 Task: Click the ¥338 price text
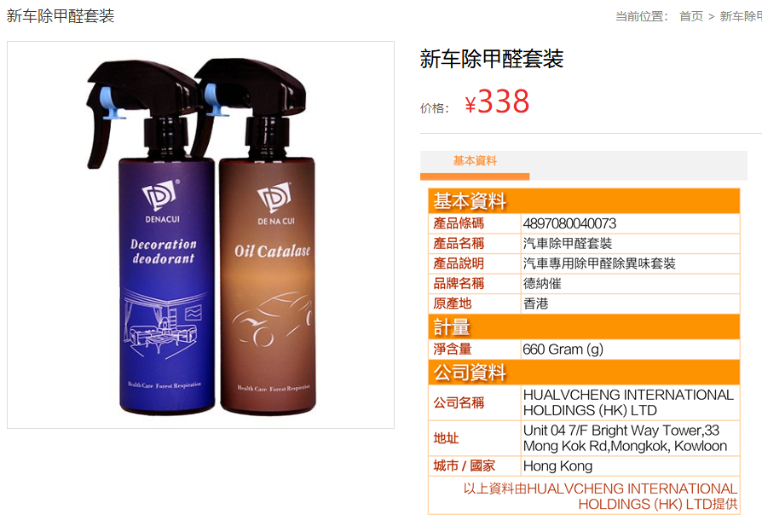[x=497, y=101]
